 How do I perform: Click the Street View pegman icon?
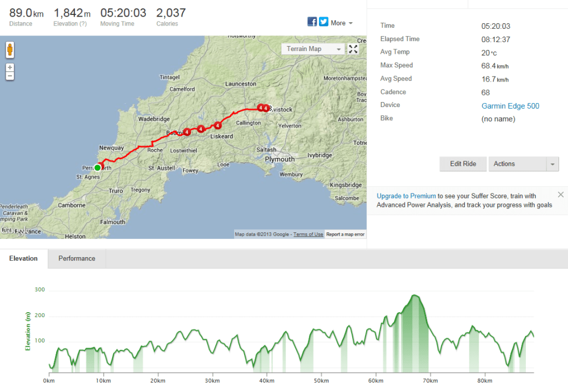point(10,50)
